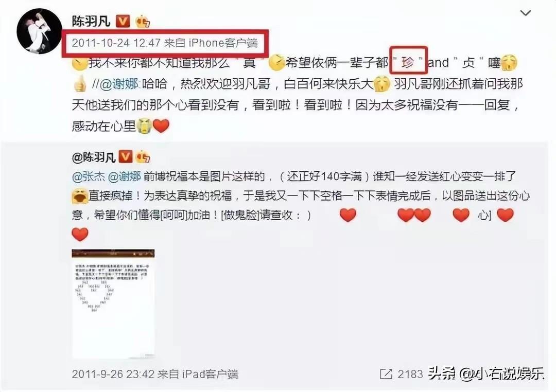This screenshot has width=556, height=392.
Task: Click the crown membership icon beside top 陈羽凡
Action: click(143, 21)
